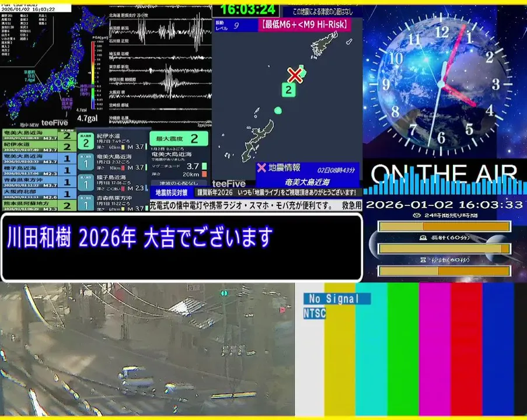Click the 新潟県 新潟 waveform label

[x=119, y=28]
